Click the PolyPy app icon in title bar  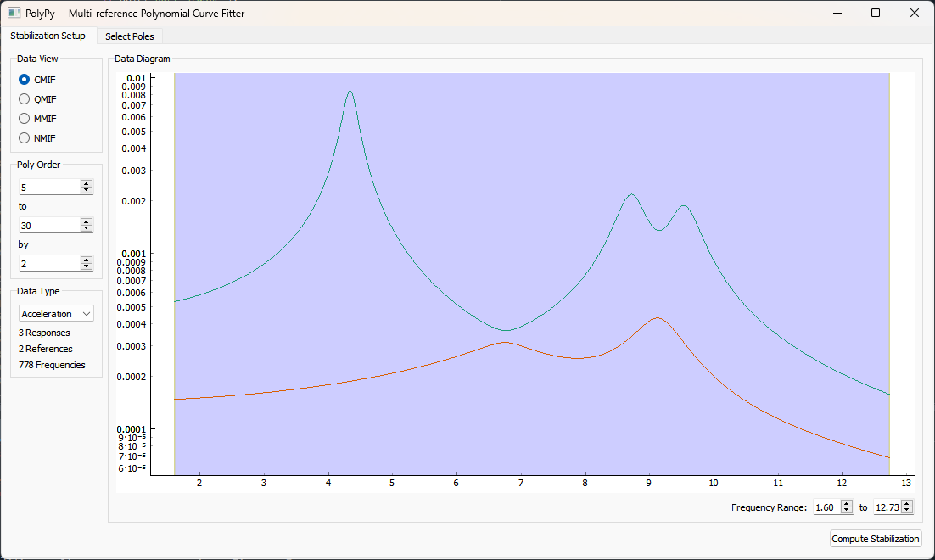[x=14, y=13]
